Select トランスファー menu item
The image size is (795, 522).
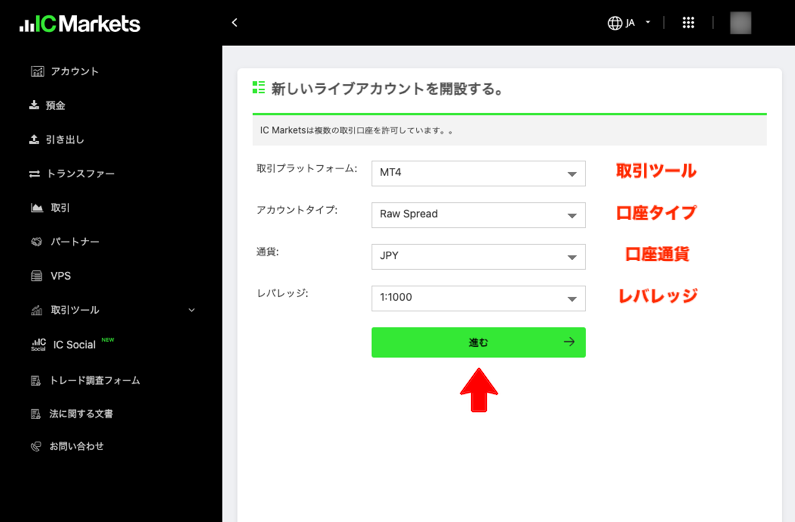click(81, 174)
